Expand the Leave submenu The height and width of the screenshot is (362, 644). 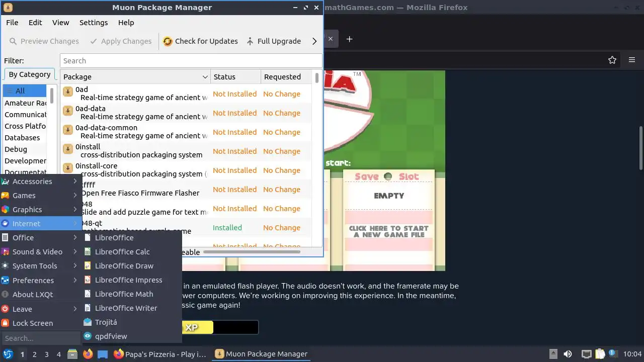coord(41,309)
